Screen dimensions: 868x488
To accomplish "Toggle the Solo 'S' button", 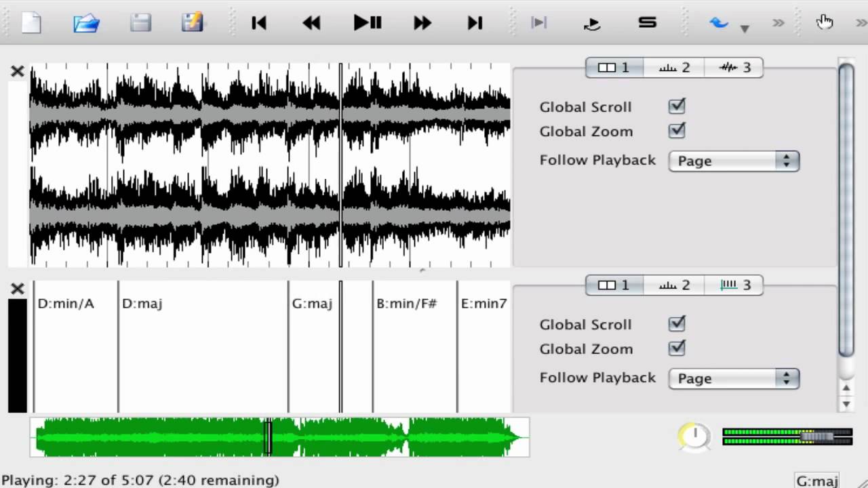I will point(648,22).
